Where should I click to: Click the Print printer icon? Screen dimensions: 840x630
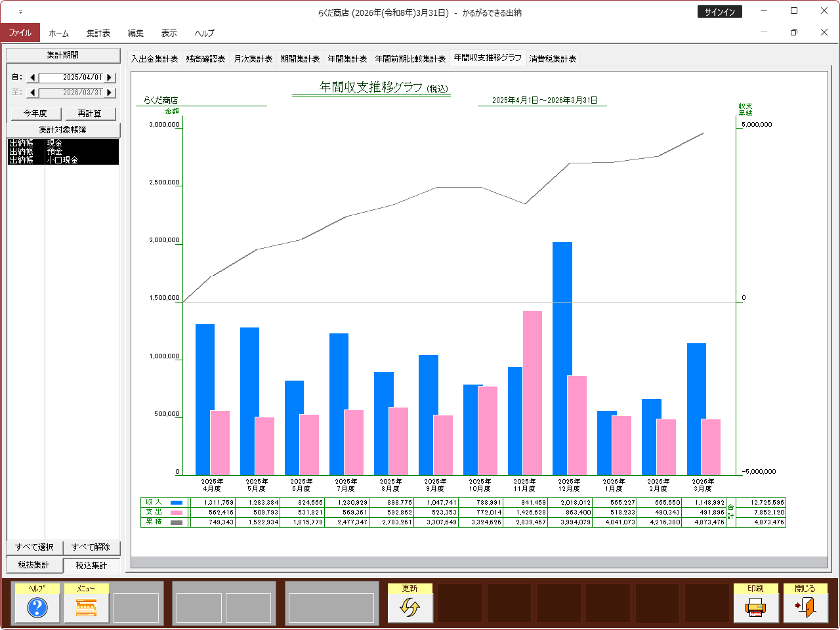[x=755, y=608]
